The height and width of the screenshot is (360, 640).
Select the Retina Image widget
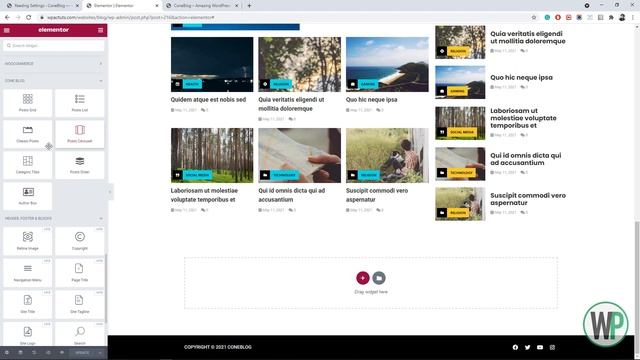[28, 241]
